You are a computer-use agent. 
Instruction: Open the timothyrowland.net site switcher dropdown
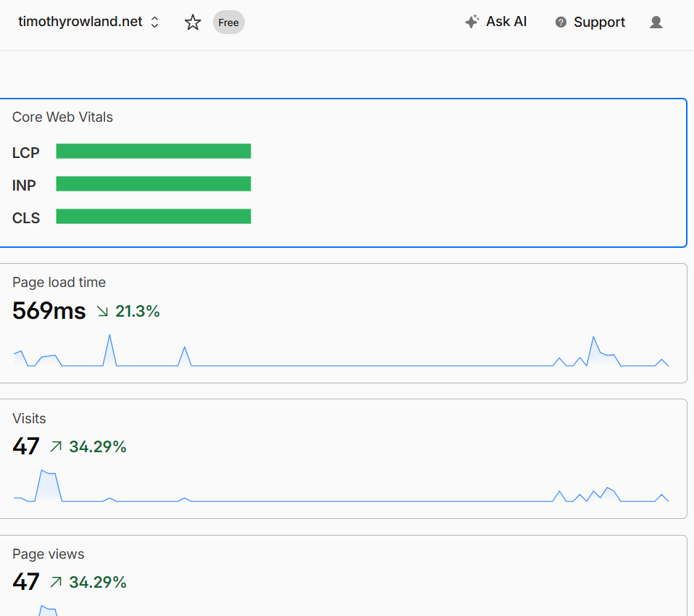[x=88, y=22]
